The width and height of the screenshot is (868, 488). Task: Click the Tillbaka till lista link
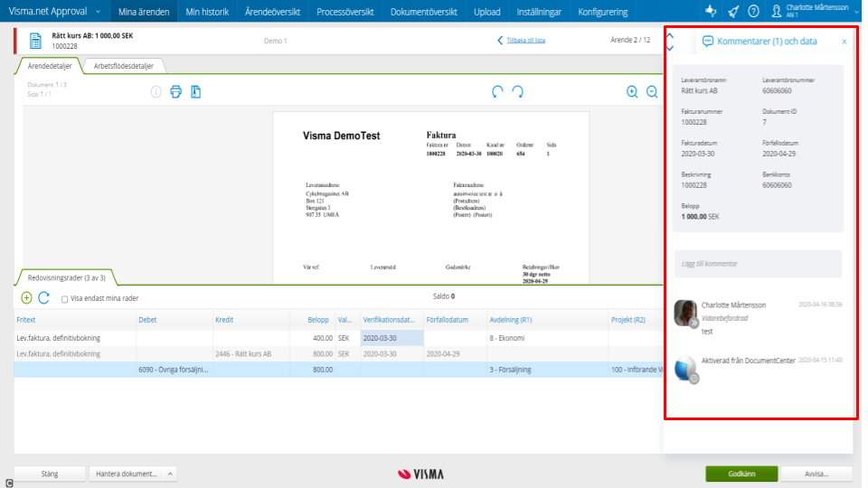(526, 41)
